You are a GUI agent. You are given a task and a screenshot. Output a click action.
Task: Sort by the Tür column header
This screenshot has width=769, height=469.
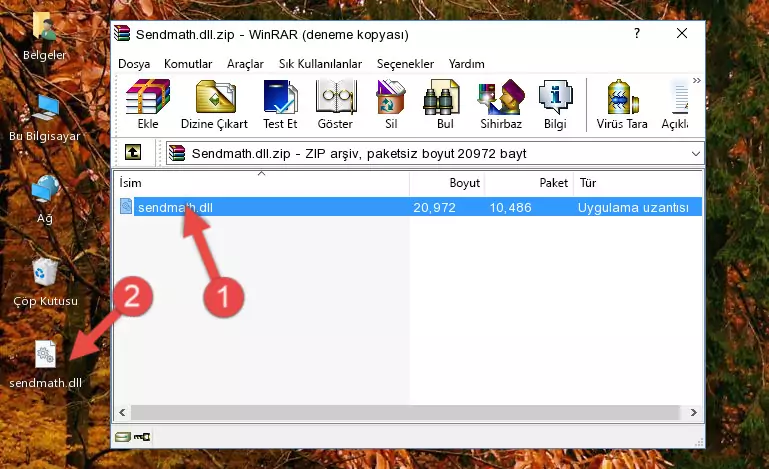(x=638, y=182)
